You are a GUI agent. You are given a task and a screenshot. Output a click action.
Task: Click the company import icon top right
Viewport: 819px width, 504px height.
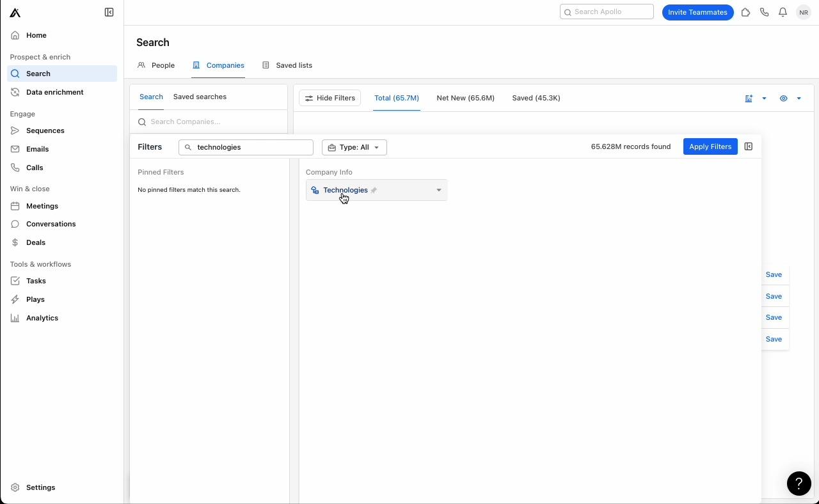click(749, 98)
